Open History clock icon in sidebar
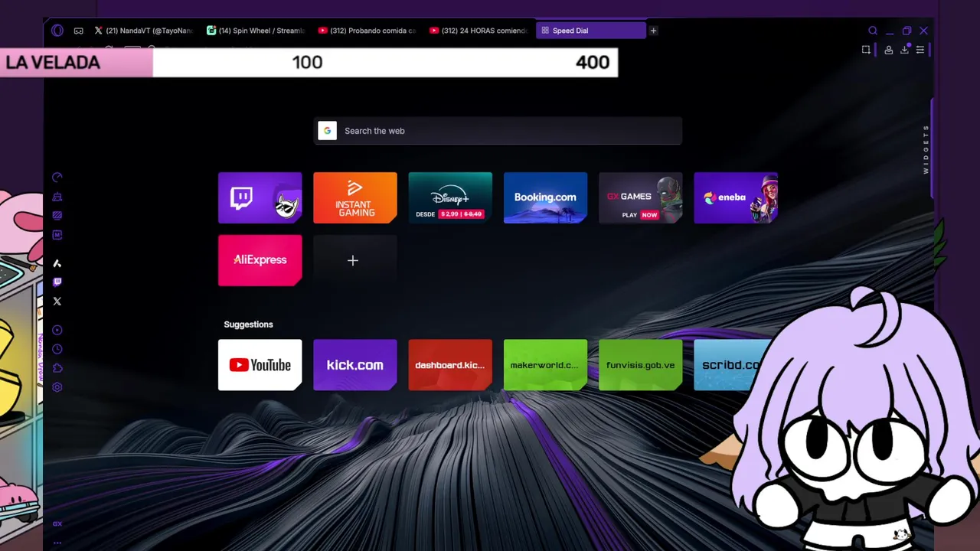 pos(57,349)
